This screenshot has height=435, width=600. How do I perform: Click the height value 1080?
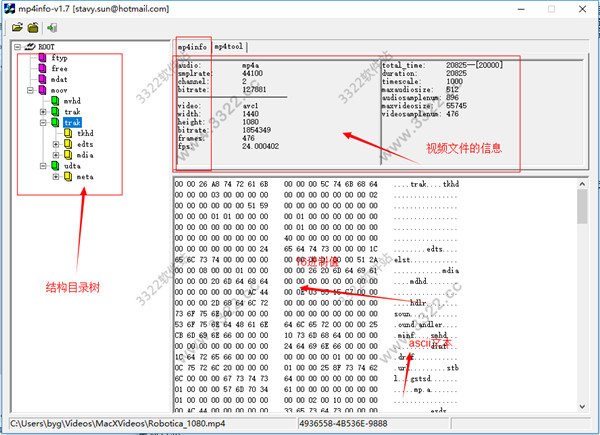coord(250,122)
